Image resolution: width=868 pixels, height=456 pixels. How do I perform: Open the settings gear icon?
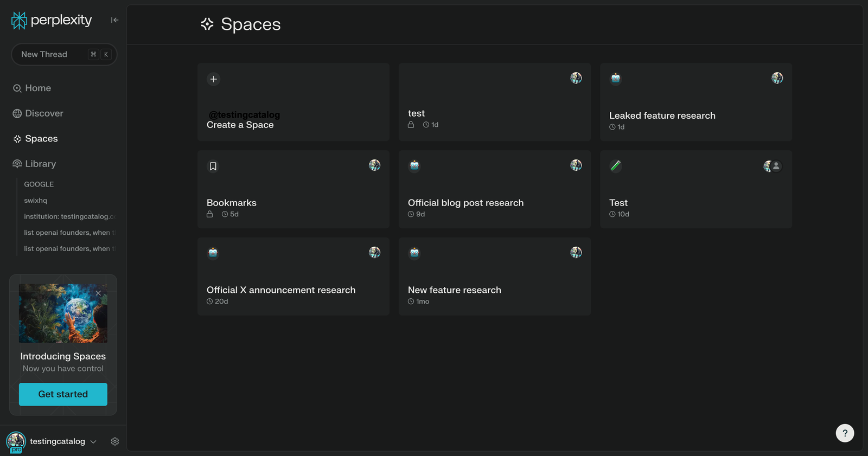pyautogui.click(x=115, y=441)
